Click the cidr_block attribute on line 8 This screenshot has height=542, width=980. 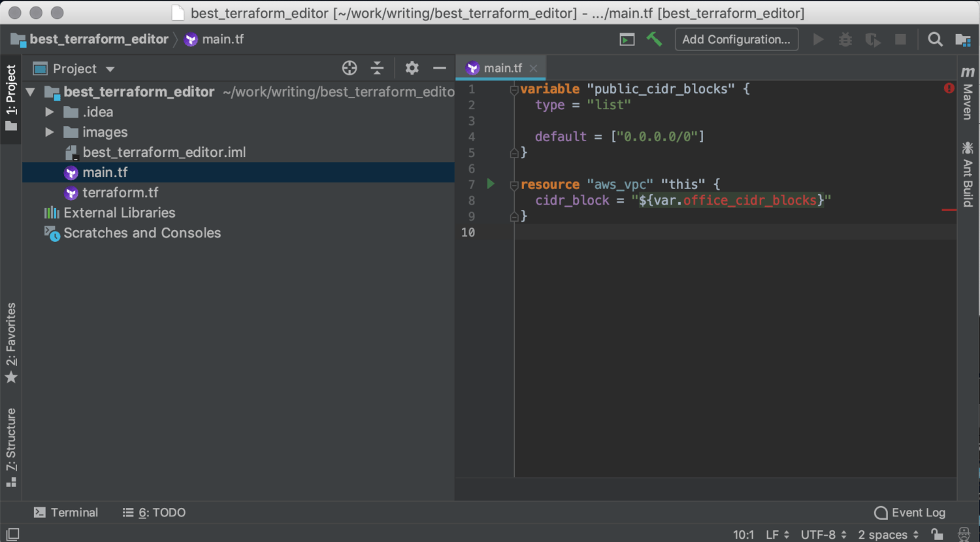pos(572,200)
